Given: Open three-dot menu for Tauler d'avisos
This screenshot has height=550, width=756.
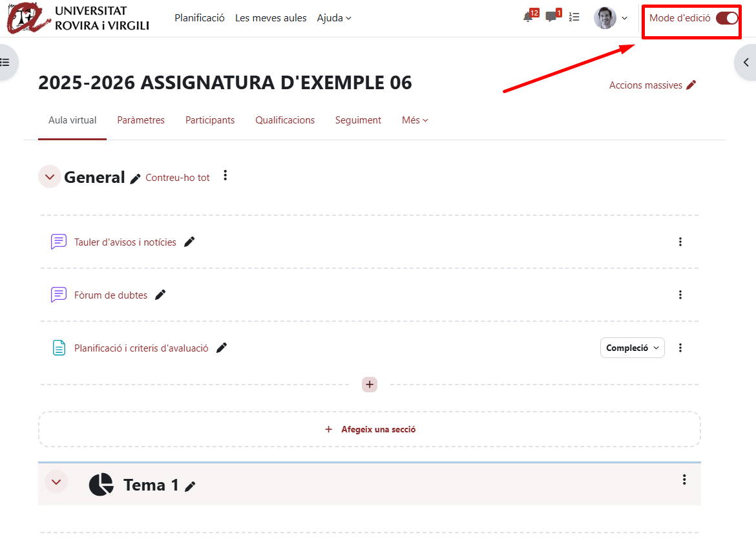Looking at the screenshot, I should point(680,242).
